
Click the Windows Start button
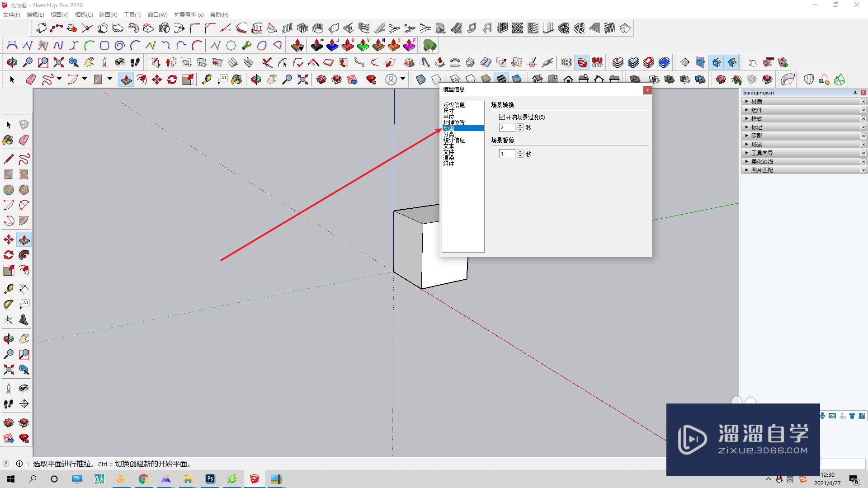(x=11, y=479)
